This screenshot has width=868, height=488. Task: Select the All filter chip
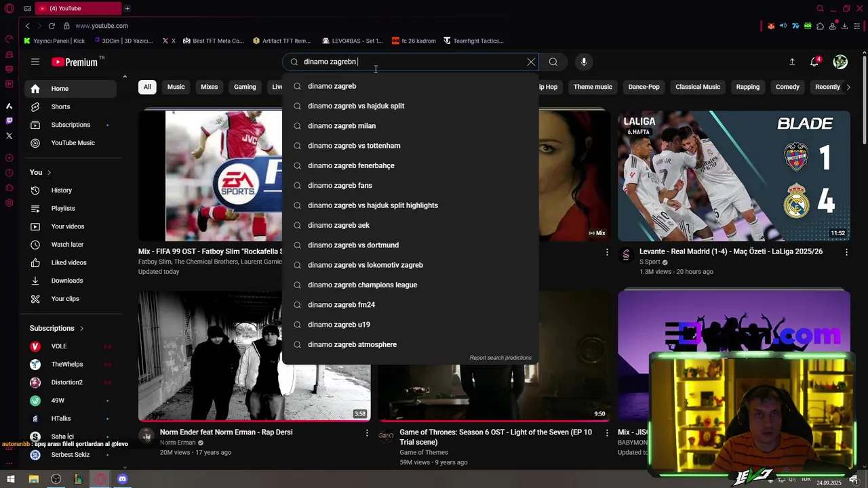[147, 87]
